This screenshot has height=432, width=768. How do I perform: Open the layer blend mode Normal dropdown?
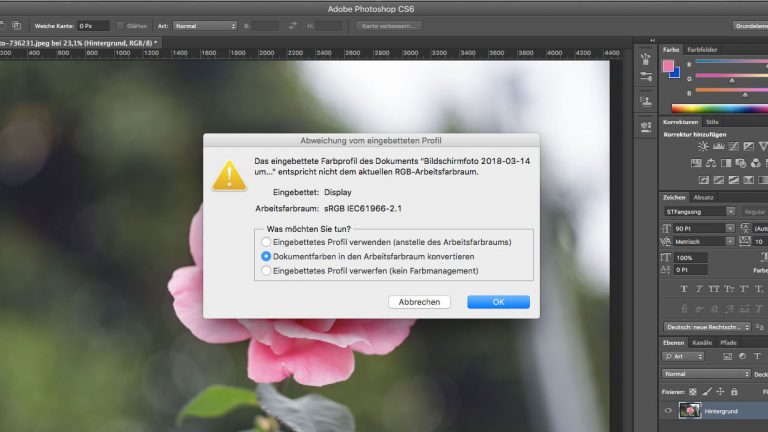tap(705, 374)
